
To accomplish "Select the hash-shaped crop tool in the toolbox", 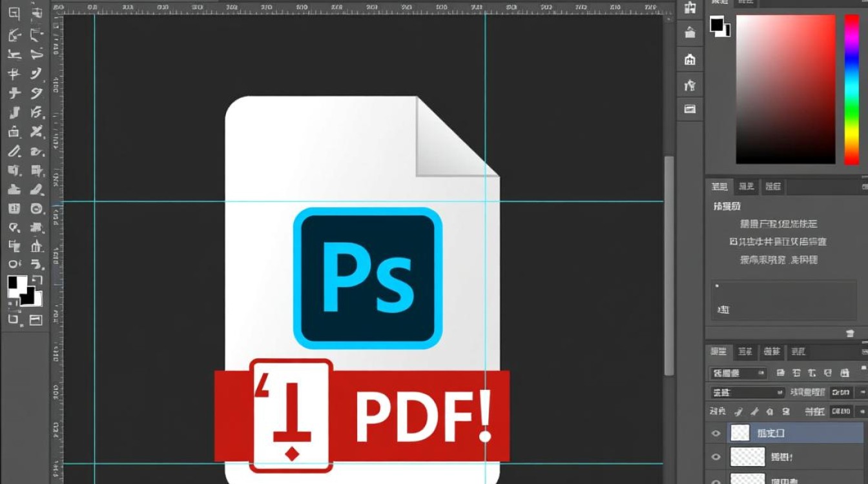I will tap(14, 74).
